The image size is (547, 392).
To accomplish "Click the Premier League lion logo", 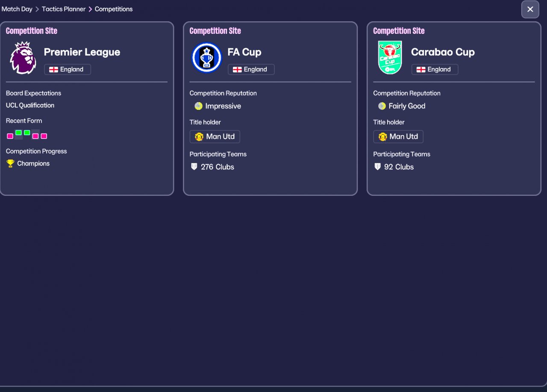I will (23, 58).
